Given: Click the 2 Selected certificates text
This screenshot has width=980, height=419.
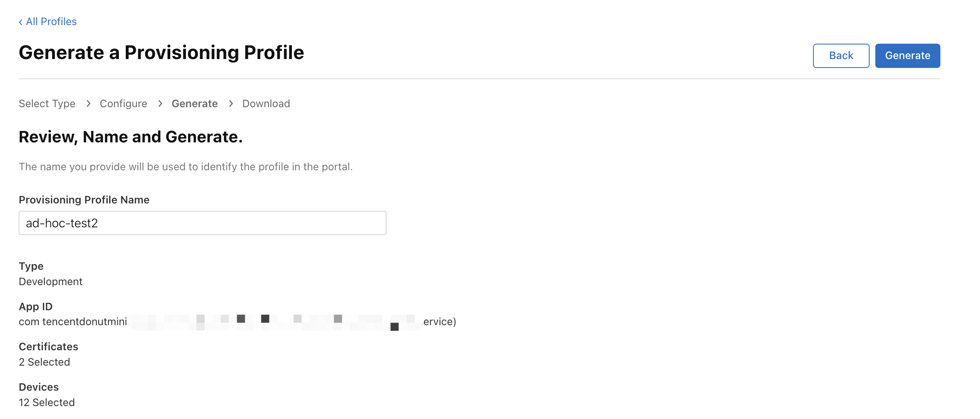Looking at the screenshot, I should pyautogui.click(x=44, y=362).
